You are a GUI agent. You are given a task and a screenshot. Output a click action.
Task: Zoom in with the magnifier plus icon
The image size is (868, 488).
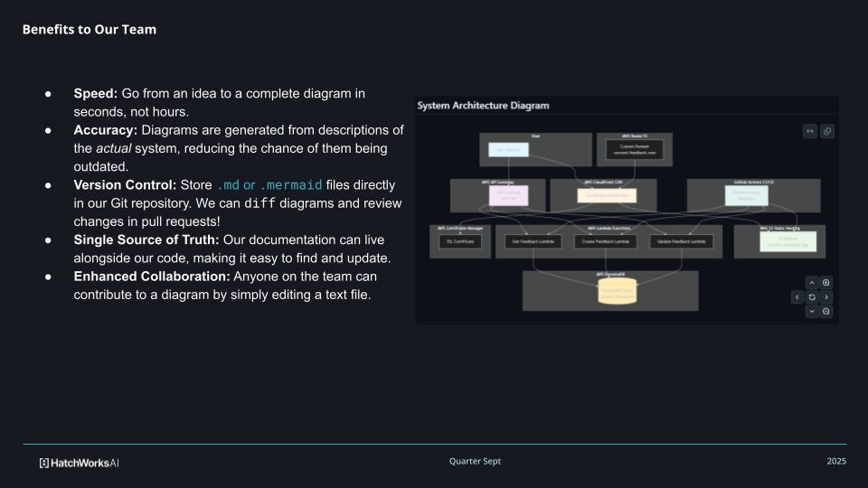(x=826, y=283)
